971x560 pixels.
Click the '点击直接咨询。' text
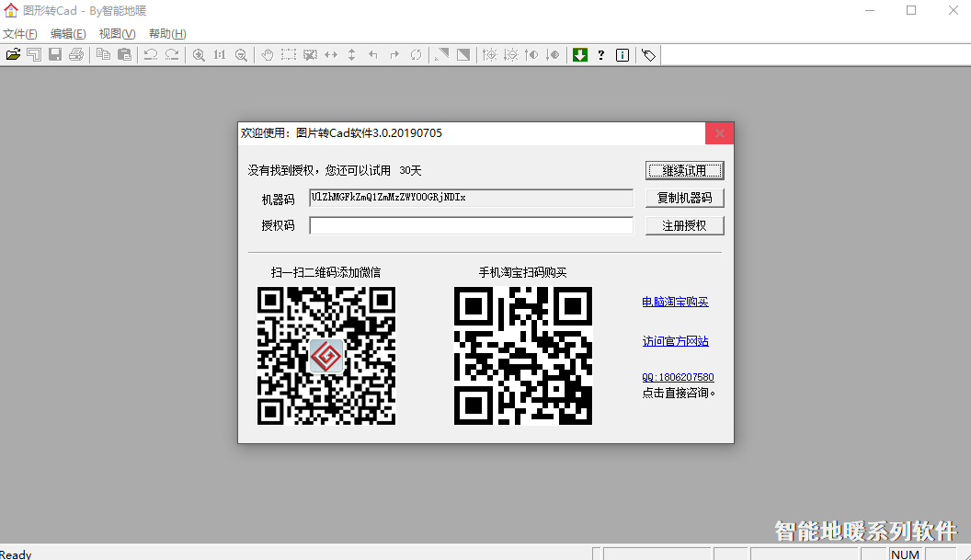[x=679, y=393]
